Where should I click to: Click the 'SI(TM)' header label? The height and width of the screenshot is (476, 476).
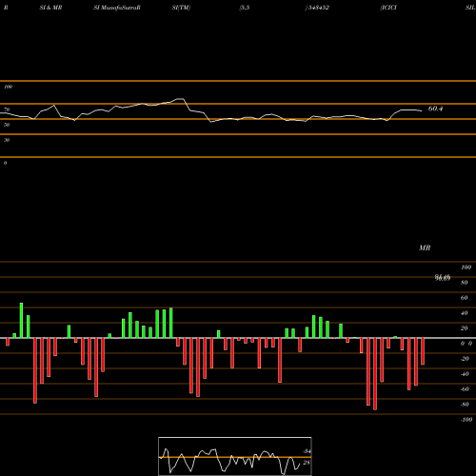pos(181,8)
